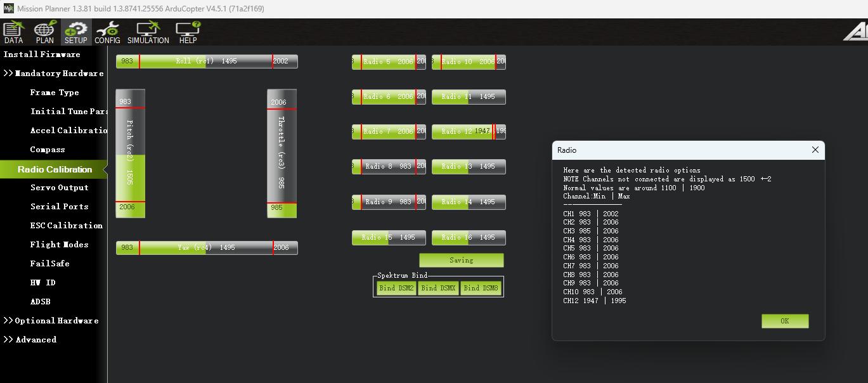Viewport: 868px width, 383px height.
Task: Click Bind DSMX button
Action: [439, 288]
